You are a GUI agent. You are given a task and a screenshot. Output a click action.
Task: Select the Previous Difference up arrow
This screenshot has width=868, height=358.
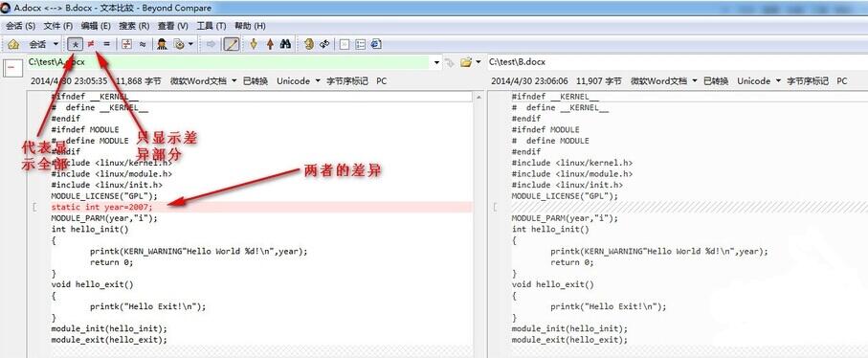pyautogui.click(x=270, y=44)
